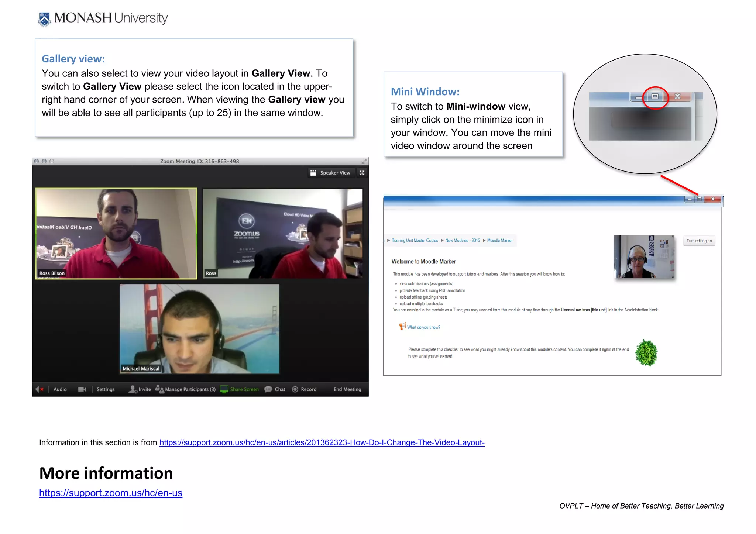Click End Meeting

[347, 389]
